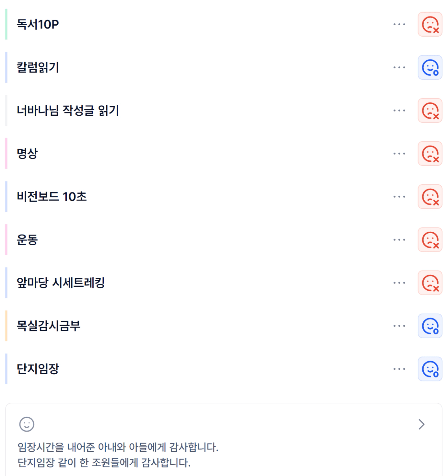Click the 앞마당 시세트레킹 sad-face icon
The width and height of the screenshot is (448, 476).
tap(430, 283)
